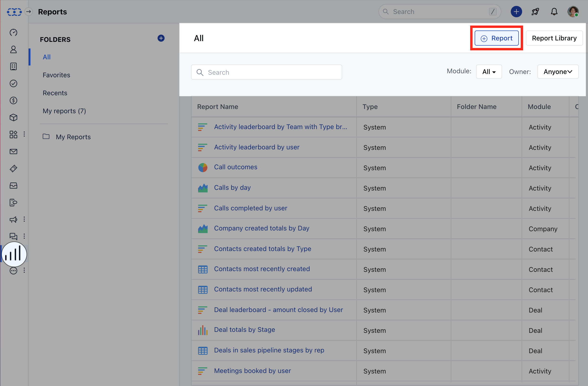This screenshot has width=588, height=386.
Task: Open the Email envelope icon
Action: click(13, 151)
